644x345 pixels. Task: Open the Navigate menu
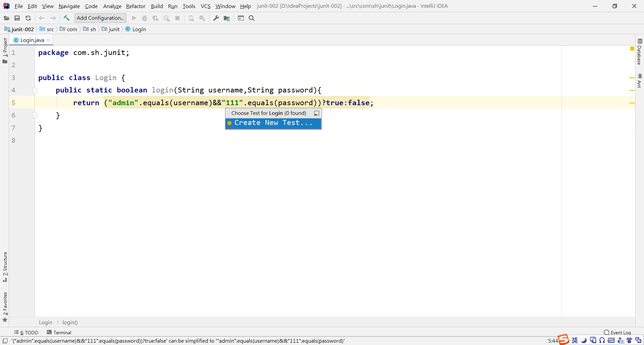click(69, 6)
